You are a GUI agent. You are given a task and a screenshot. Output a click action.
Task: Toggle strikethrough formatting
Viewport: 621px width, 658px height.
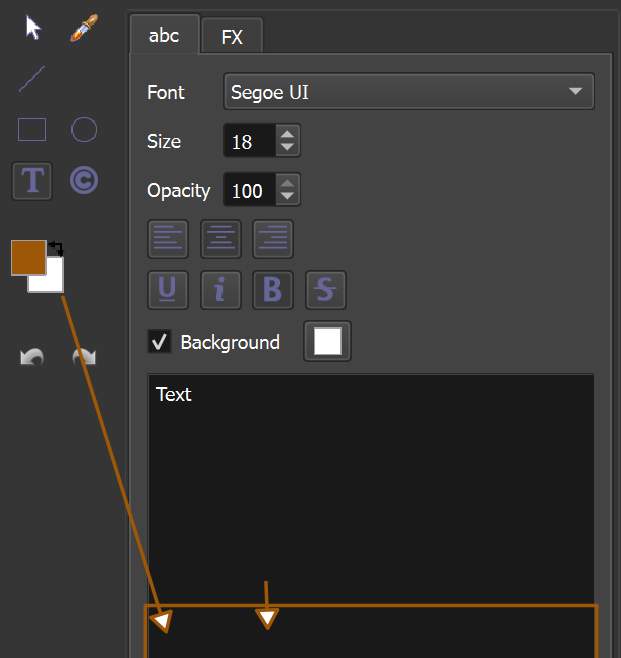click(x=326, y=290)
